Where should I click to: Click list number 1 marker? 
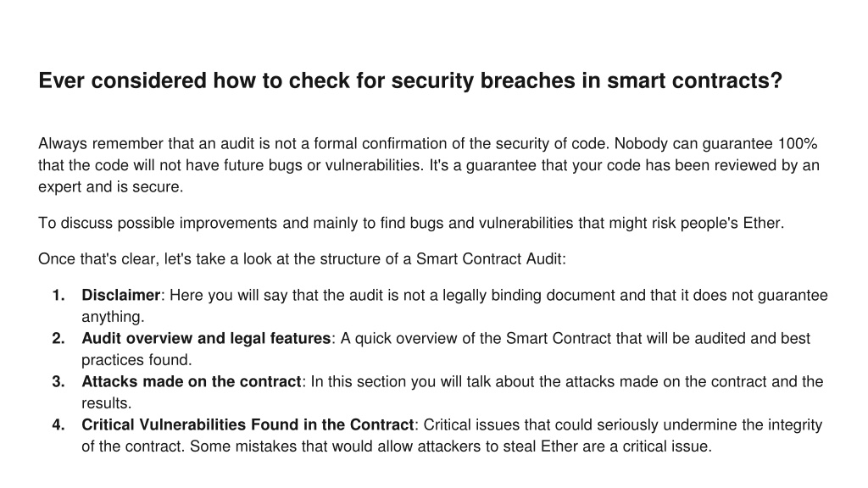click(58, 295)
